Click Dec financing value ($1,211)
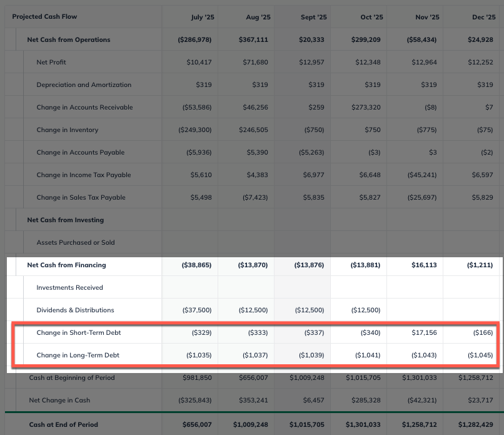The width and height of the screenshot is (504, 435). (480, 265)
